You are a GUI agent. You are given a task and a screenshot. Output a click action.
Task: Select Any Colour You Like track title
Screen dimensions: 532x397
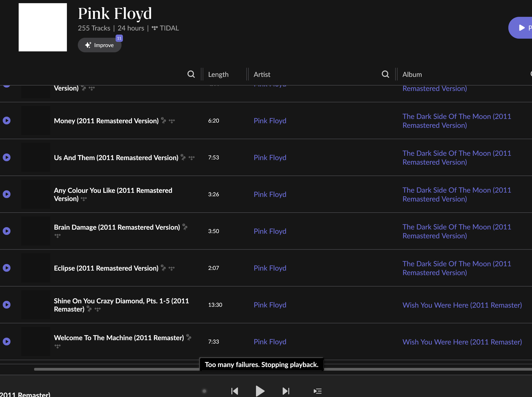pyautogui.click(x=113, y=194)
